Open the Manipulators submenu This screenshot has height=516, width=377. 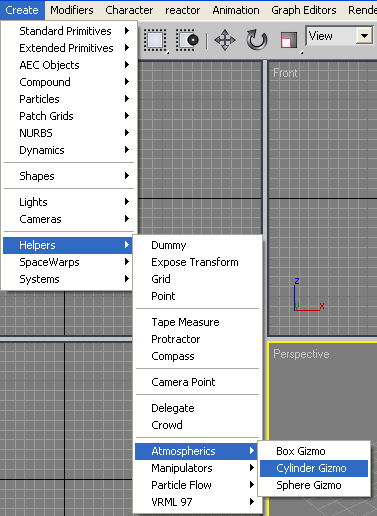click(x=197, y=468)
